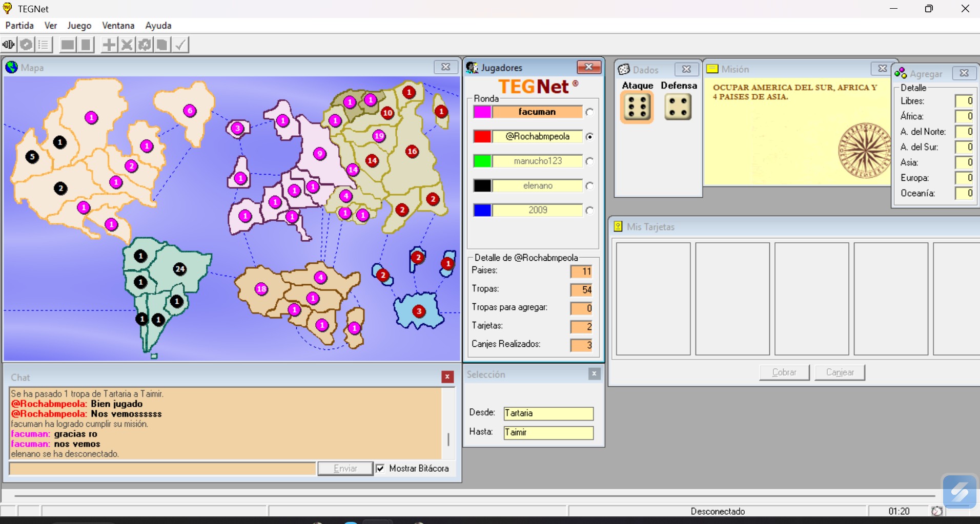
Task: Click the red color swatch for @Rochabmpeola
Action: pos(482,137)
